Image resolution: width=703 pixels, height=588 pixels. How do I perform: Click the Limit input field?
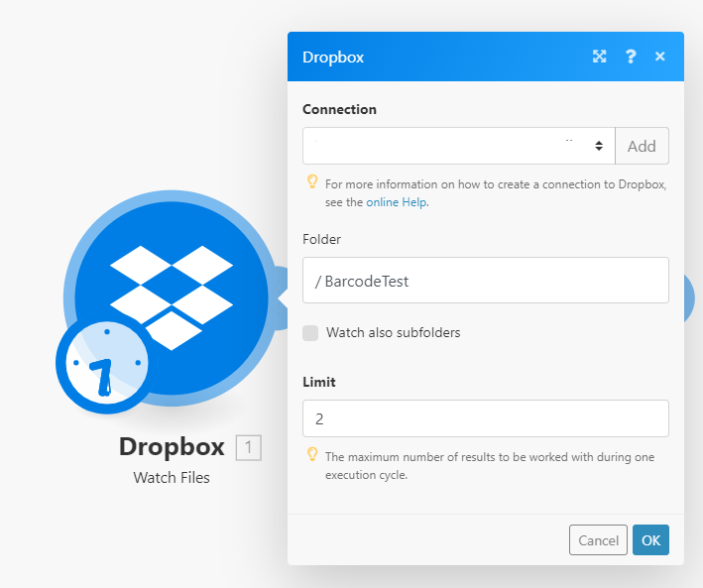point(486,418)
